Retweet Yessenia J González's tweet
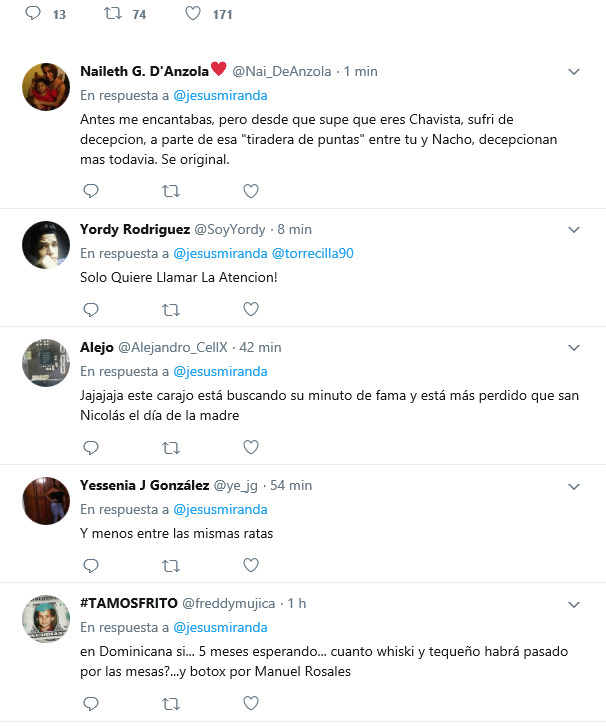The image size is (606, 726). click(x=170, y=565)
